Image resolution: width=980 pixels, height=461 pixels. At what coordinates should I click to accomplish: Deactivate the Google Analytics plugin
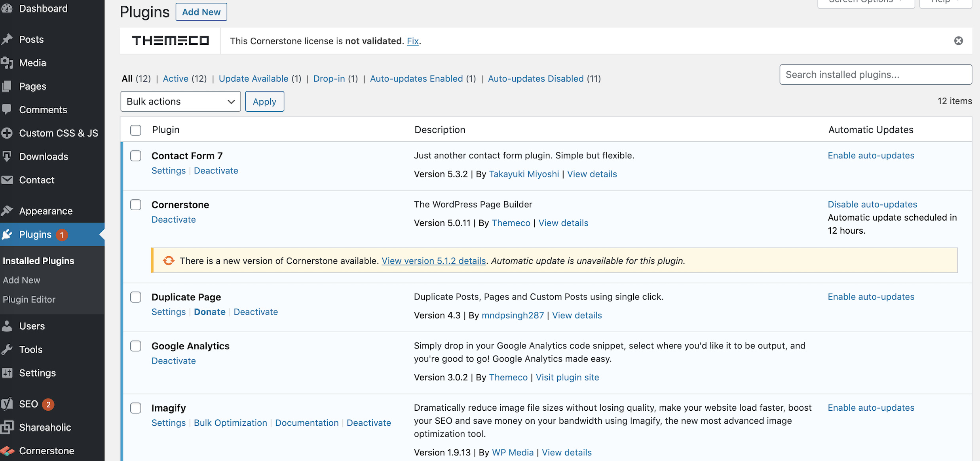point(174,361)
